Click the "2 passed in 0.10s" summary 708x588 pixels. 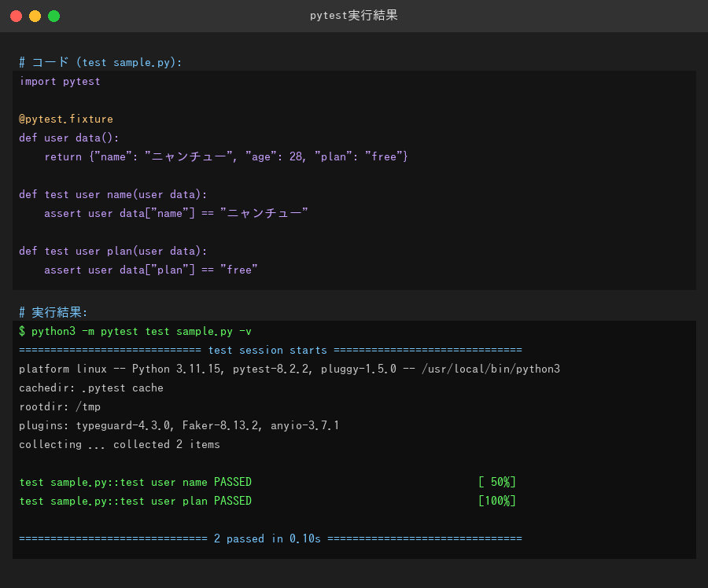pyautogui.click(x=267, y=538)
